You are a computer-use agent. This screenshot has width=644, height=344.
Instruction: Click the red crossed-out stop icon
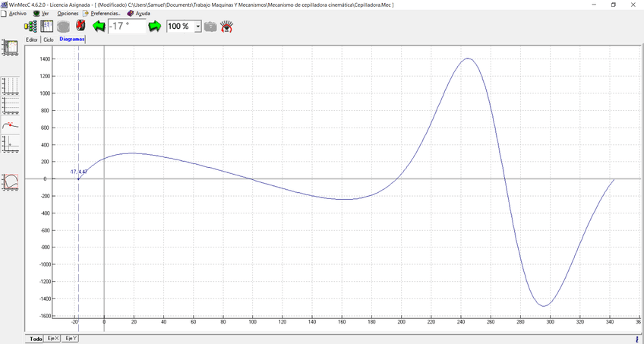[x=80, y=26]
